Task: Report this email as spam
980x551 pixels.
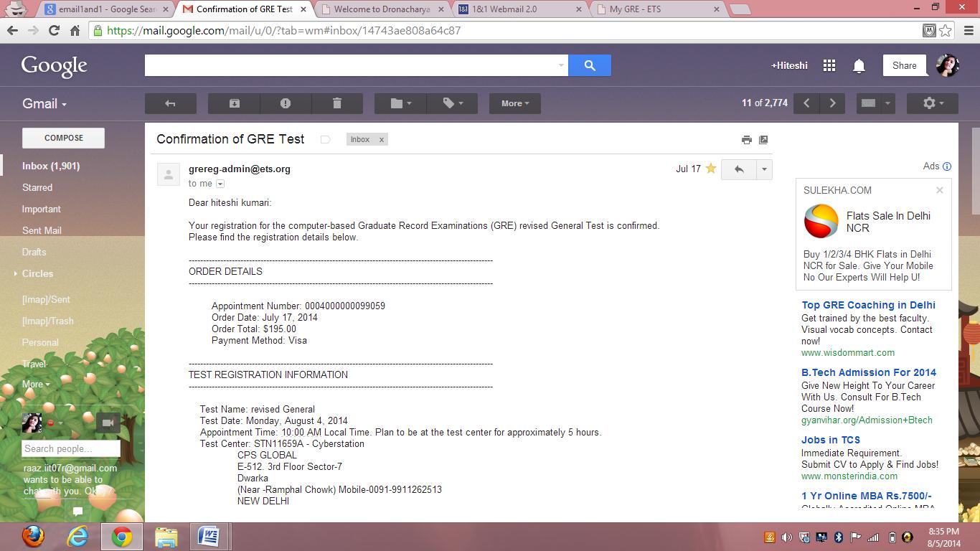Action: click(286, 103)
